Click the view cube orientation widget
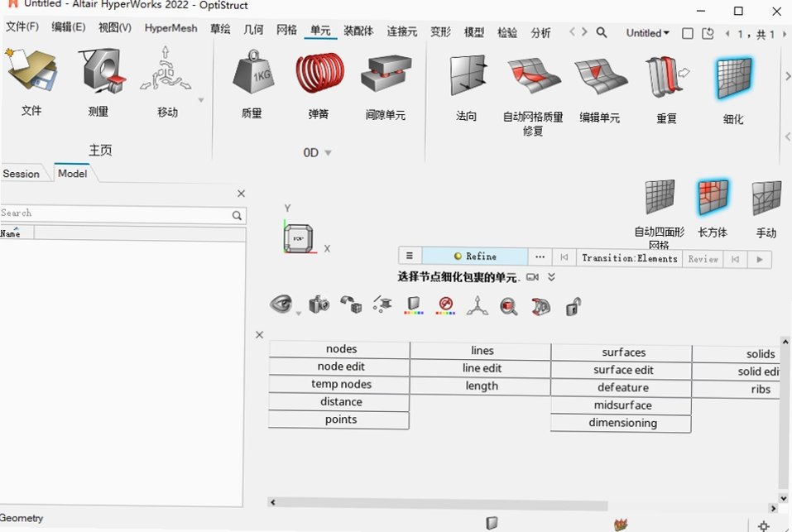 pos(299,237)
